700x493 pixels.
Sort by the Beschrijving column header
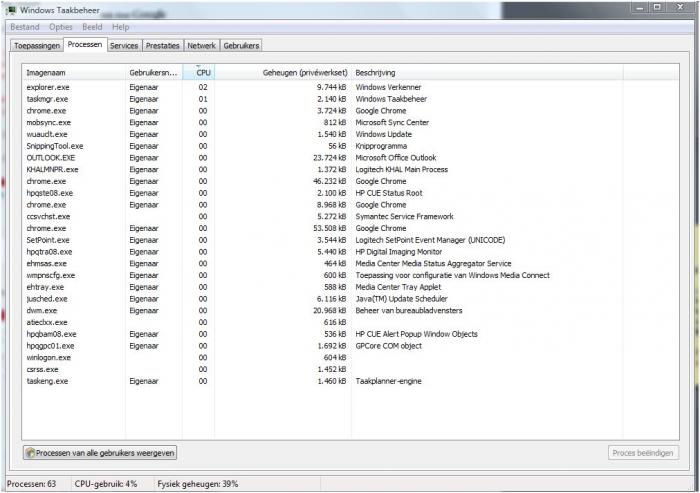pos(487,72)
